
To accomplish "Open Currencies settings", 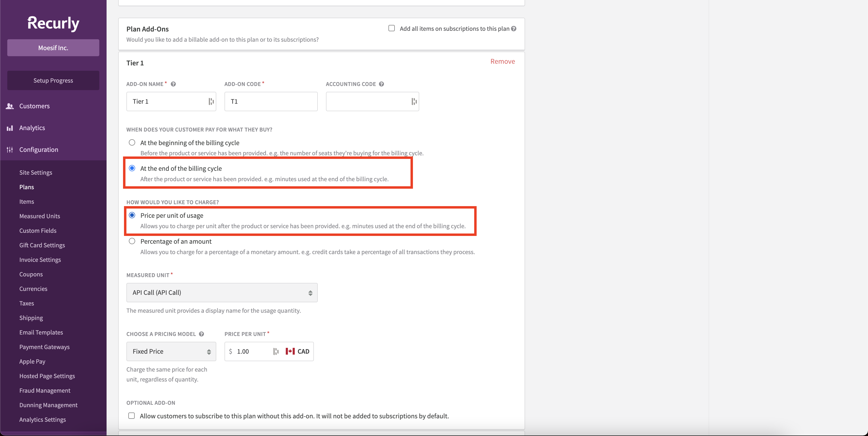I will pyautogui.click(x=33, y=289).
